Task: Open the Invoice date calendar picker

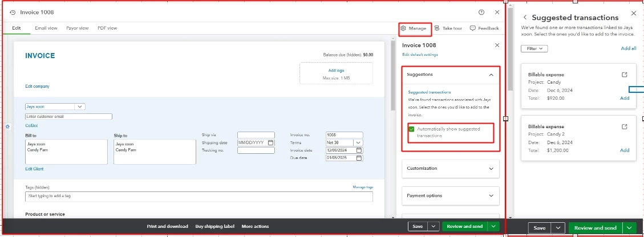Action: 359,150
